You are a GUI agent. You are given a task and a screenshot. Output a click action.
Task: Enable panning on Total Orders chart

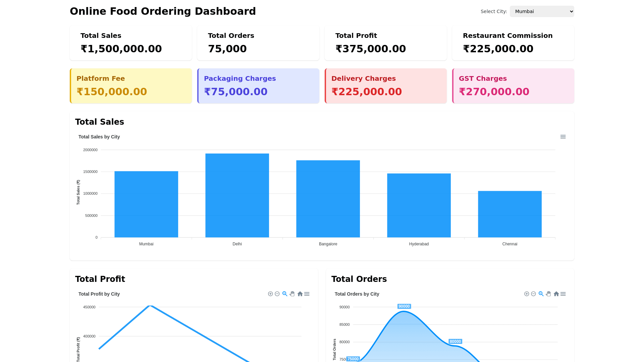click(x=548, y=294)
